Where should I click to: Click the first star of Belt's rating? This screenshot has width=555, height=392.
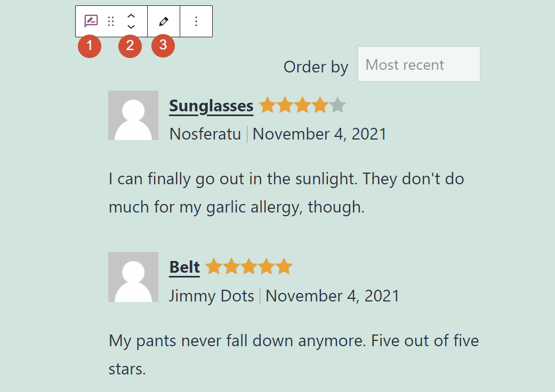[x=214, y=266]
